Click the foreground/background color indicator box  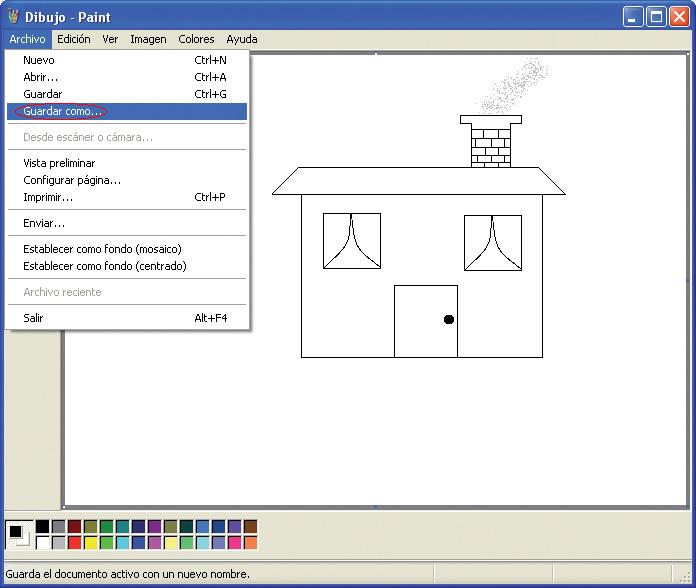tap(19, 534)
